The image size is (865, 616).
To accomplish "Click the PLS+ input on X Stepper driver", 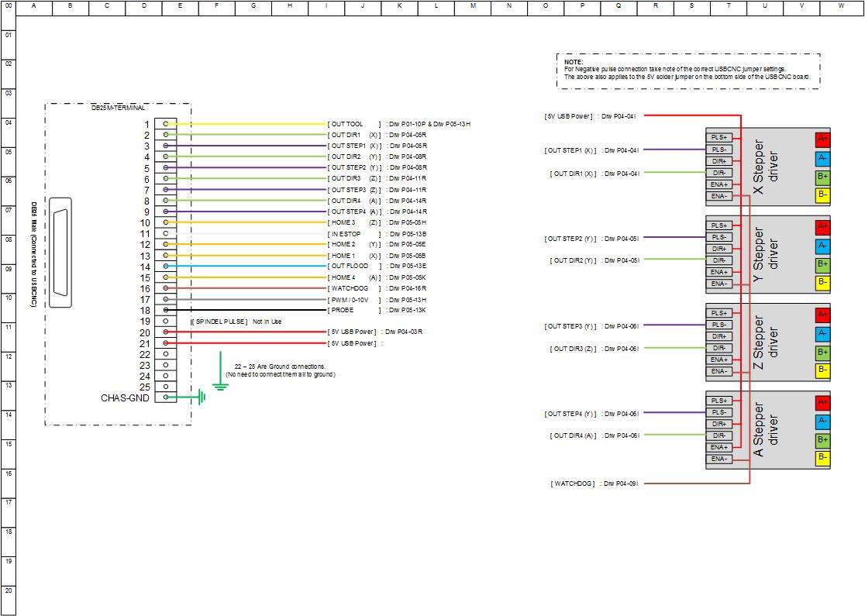I will point(719,138).
